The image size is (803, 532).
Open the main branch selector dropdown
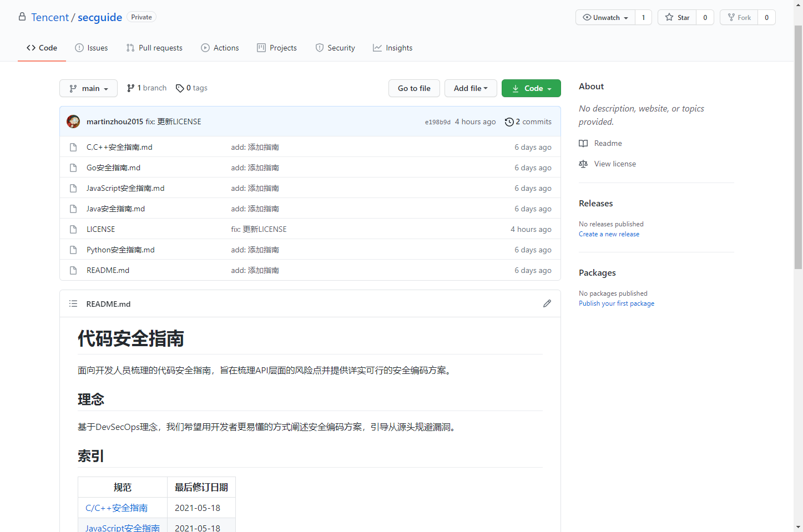(x=88, y=88)
